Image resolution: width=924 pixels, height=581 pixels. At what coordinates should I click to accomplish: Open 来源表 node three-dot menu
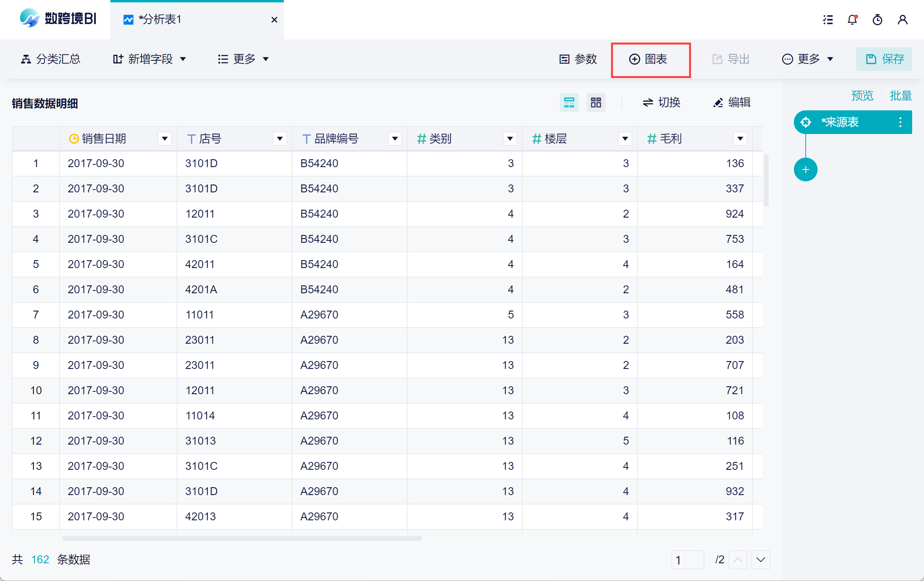[x=900, y=122]
